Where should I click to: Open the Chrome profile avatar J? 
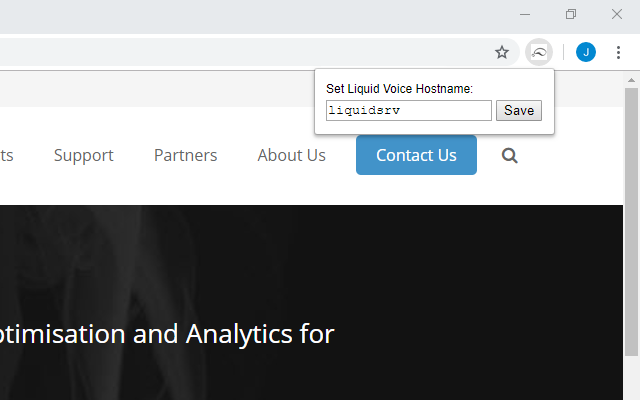click(586, 52)
